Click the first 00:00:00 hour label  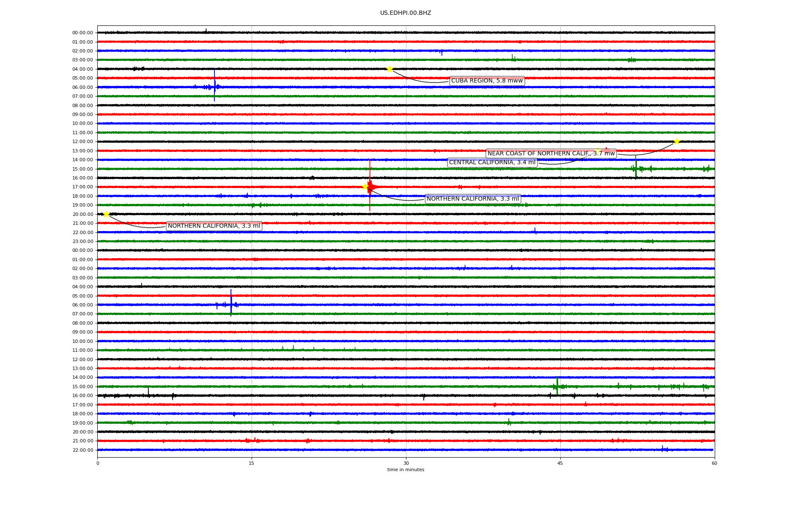coord(82,33)
